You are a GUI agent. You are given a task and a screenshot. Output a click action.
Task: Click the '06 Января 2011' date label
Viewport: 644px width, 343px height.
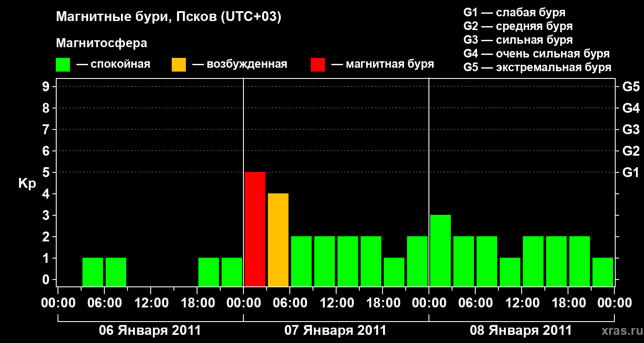(x=150, y=331)
